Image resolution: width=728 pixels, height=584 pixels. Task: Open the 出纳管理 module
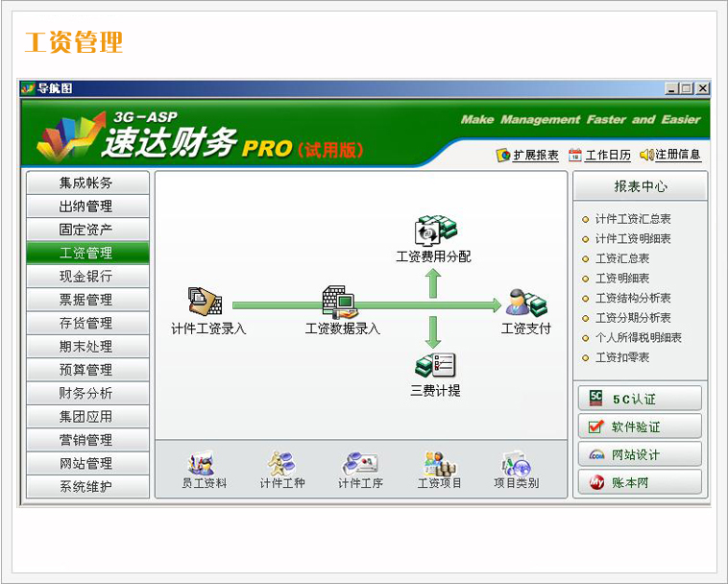coord(87,206)
